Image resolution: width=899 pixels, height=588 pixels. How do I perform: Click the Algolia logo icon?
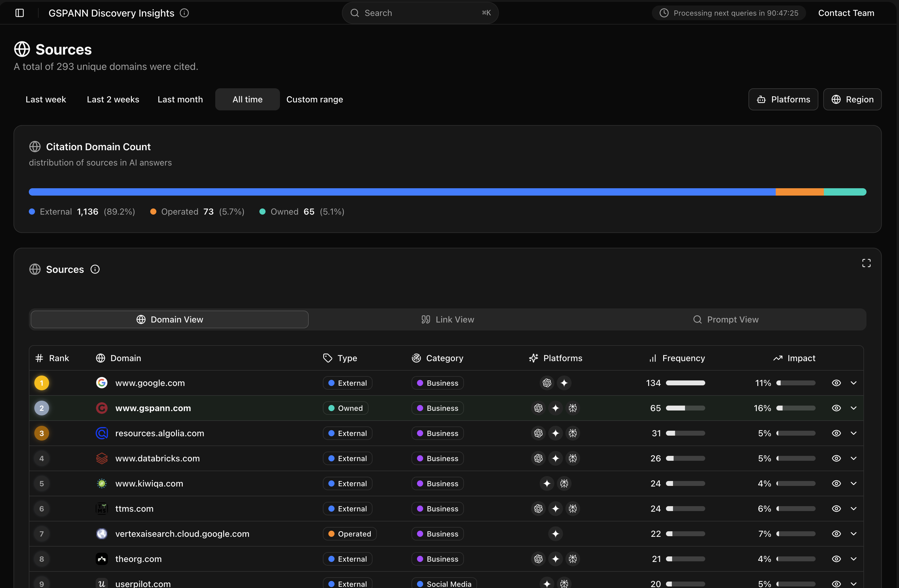tap(101, 433)
